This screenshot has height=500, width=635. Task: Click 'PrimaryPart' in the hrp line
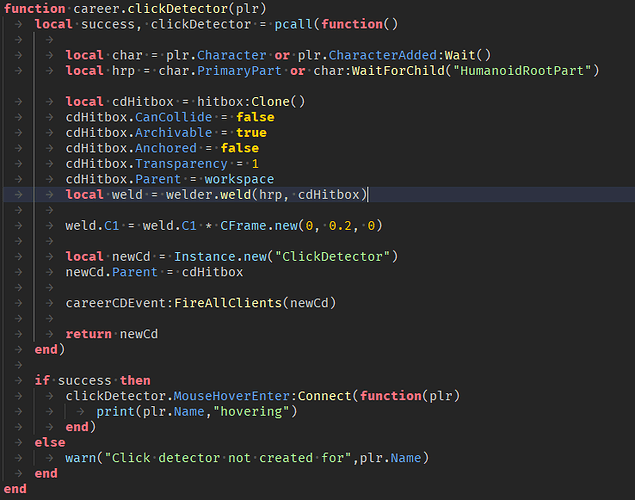point(239,71)
